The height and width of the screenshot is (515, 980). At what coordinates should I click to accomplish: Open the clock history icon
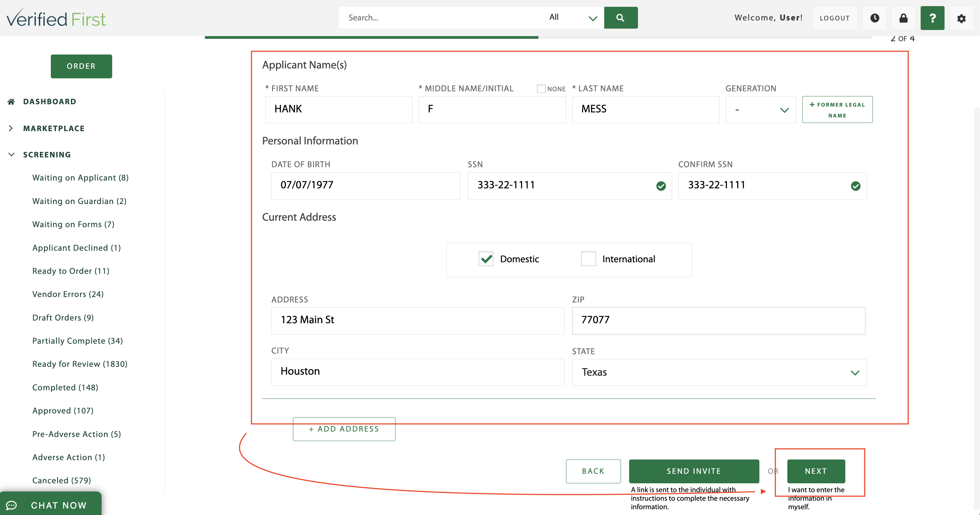875,18
